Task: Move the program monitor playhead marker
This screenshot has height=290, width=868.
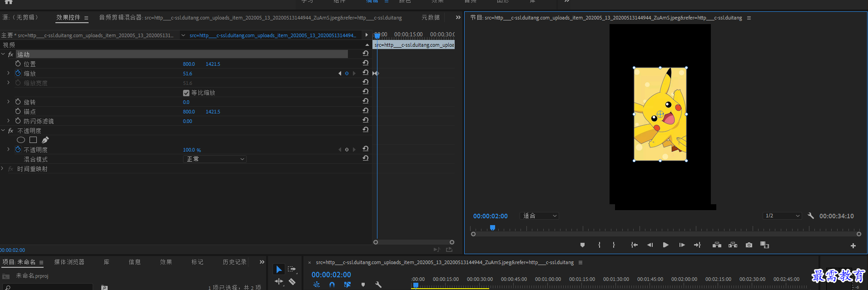Action: (x=492, y=227)
